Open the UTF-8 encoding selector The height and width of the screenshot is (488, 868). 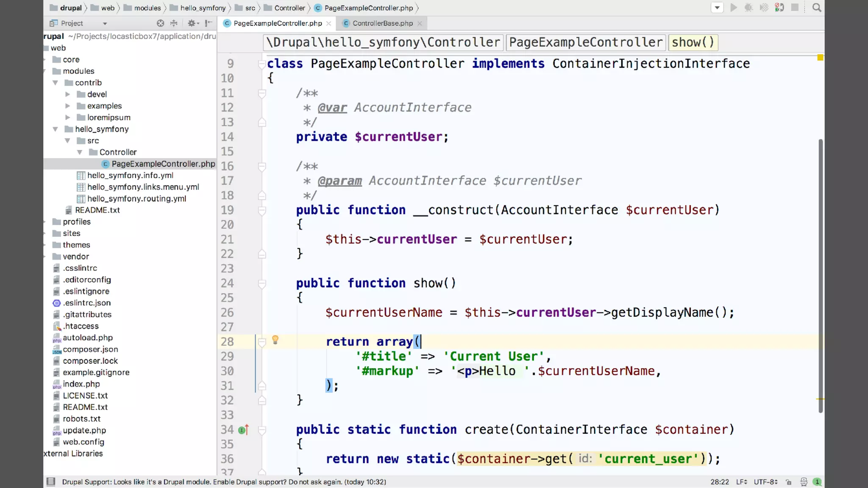coord(765,482)
